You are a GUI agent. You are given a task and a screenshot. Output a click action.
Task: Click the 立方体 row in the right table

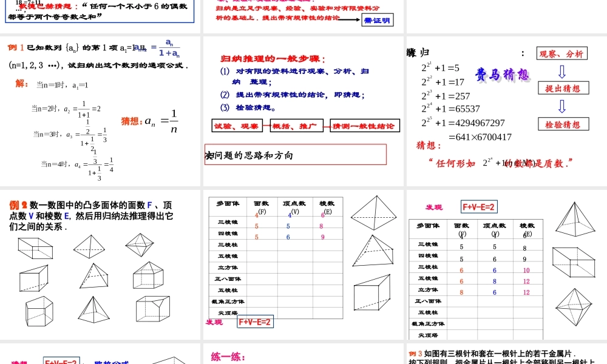[476, 290]
